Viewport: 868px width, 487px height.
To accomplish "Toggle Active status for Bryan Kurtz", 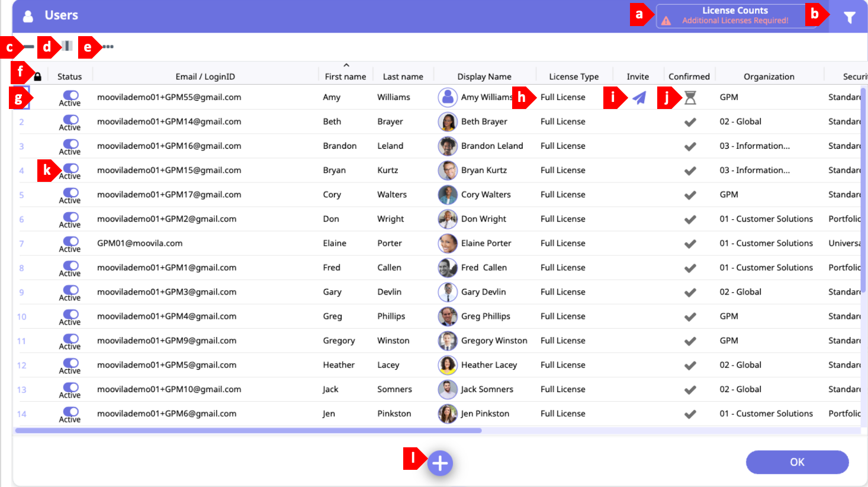I will (x=71, y=168).
